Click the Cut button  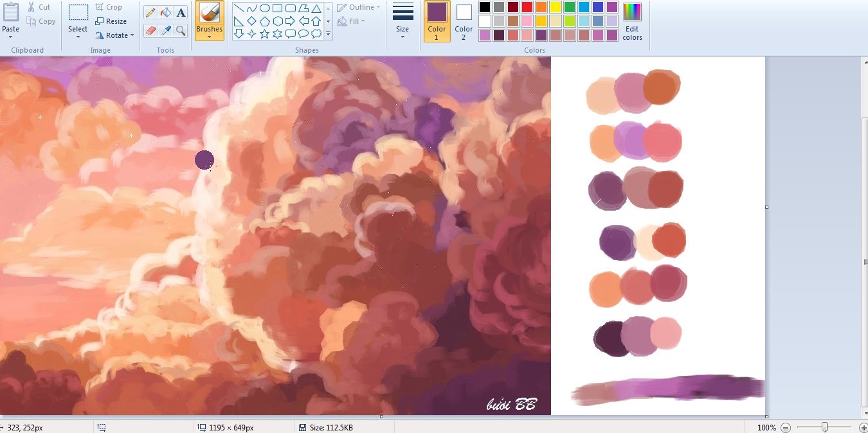[39, 7]
